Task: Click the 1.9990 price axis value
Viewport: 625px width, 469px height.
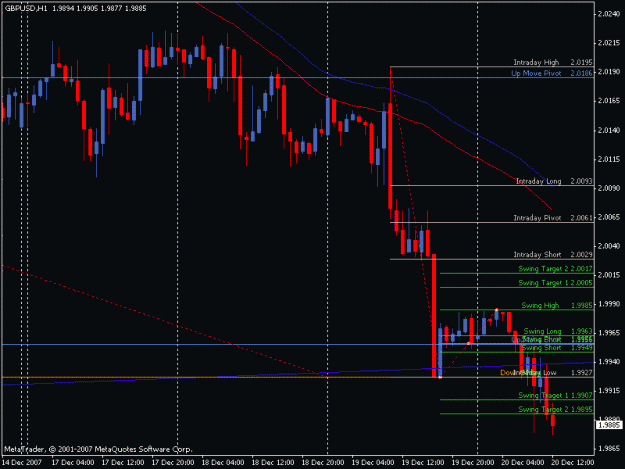Action: click(x=609, y=304)
